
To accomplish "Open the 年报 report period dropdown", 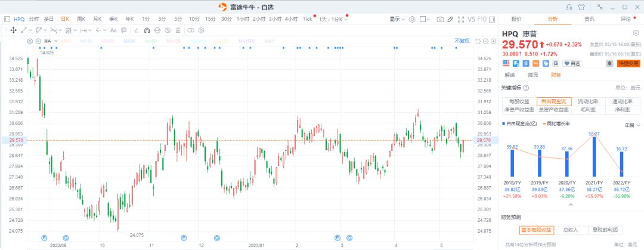I will point(631,125).
